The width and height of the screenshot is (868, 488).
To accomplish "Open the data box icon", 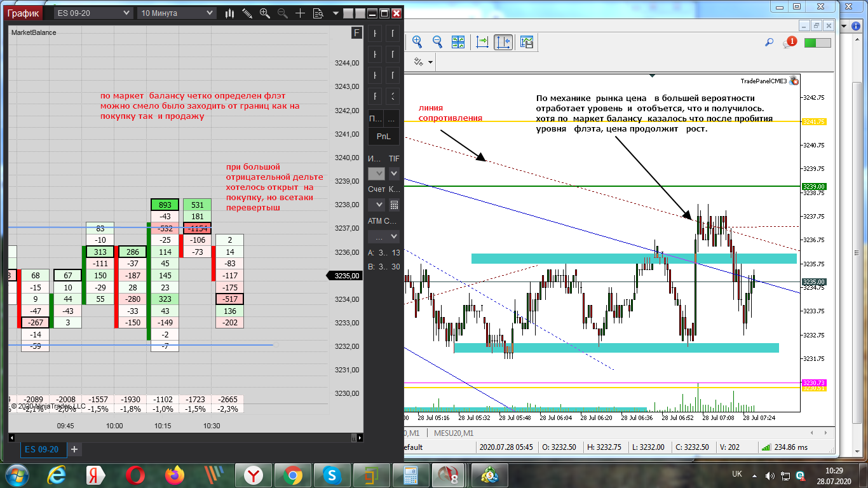I will coord(318,13).
